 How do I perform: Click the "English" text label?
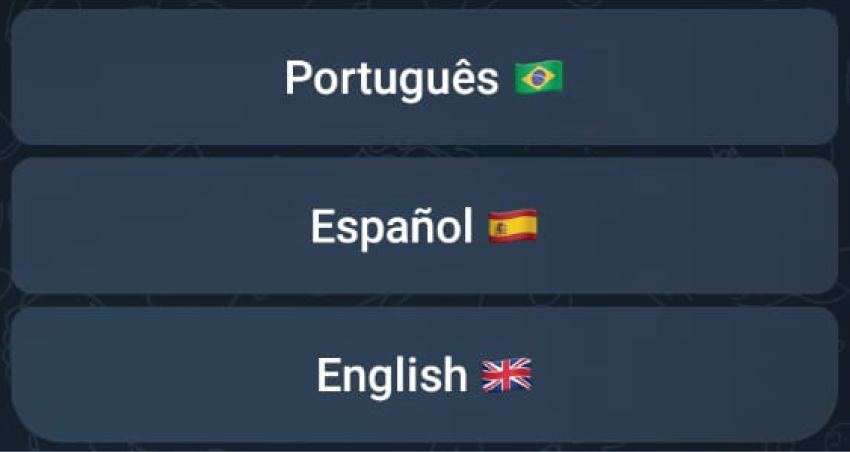392,376
